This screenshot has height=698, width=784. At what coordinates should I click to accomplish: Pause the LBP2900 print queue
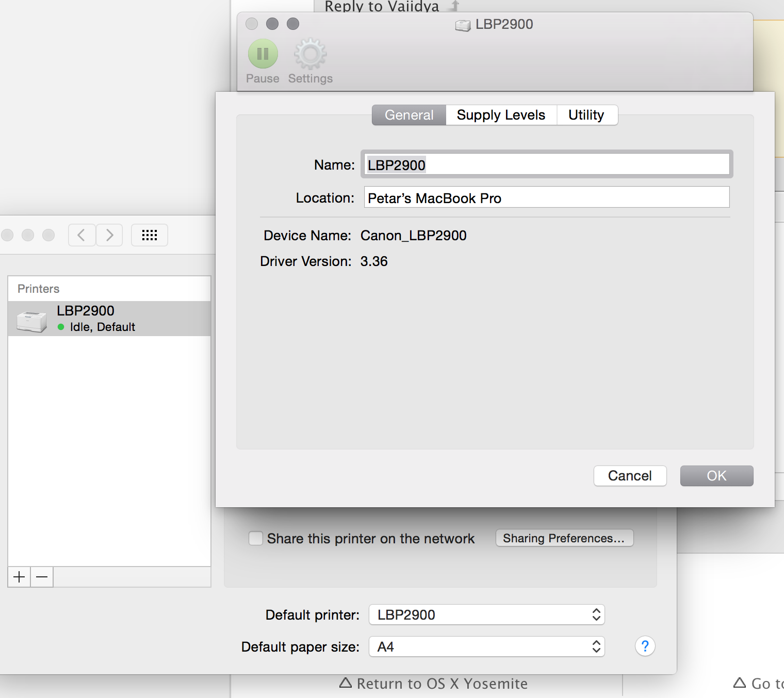(x=263, y=54)
